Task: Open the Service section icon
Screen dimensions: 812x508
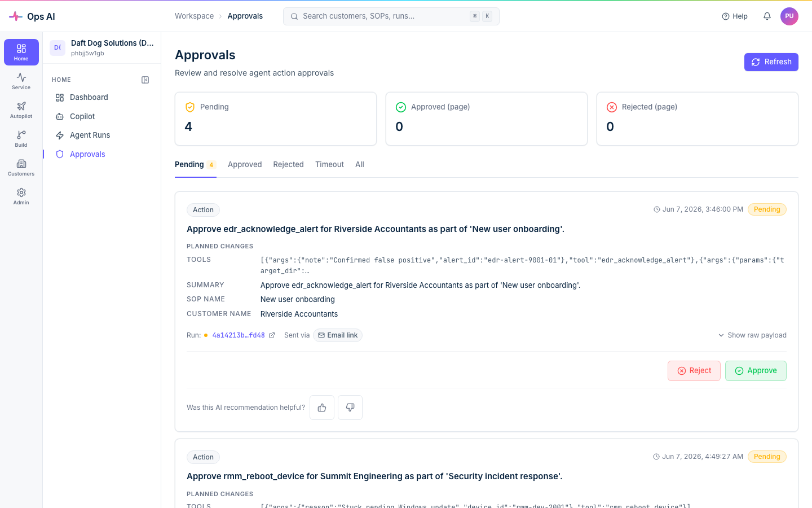Action: [21, 81]
